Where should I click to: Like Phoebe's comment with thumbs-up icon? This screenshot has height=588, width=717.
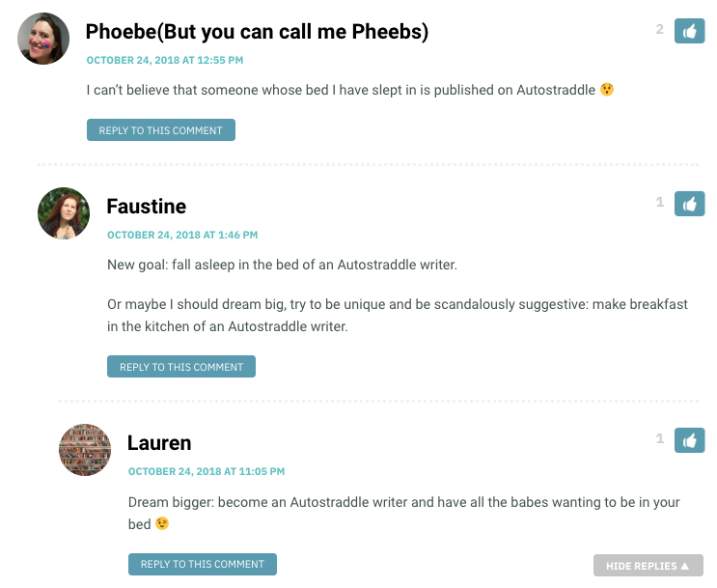(x=689, y=31)
